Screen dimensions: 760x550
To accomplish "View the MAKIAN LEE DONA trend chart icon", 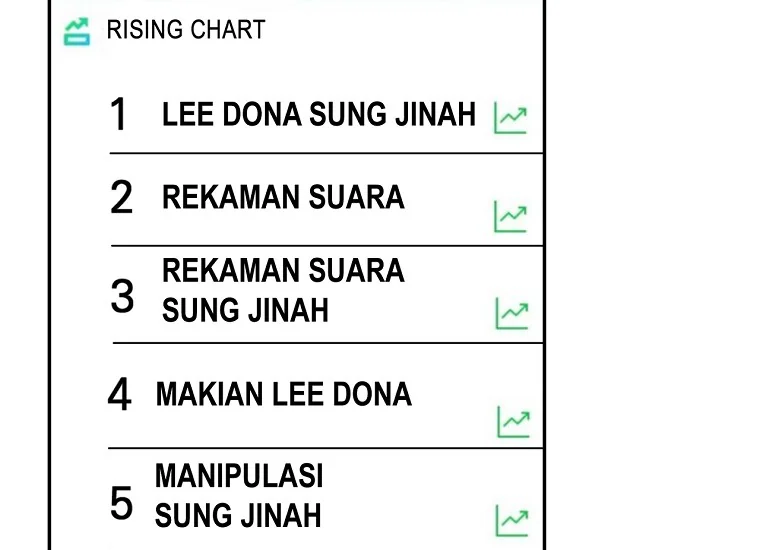I will click(513, 421).
